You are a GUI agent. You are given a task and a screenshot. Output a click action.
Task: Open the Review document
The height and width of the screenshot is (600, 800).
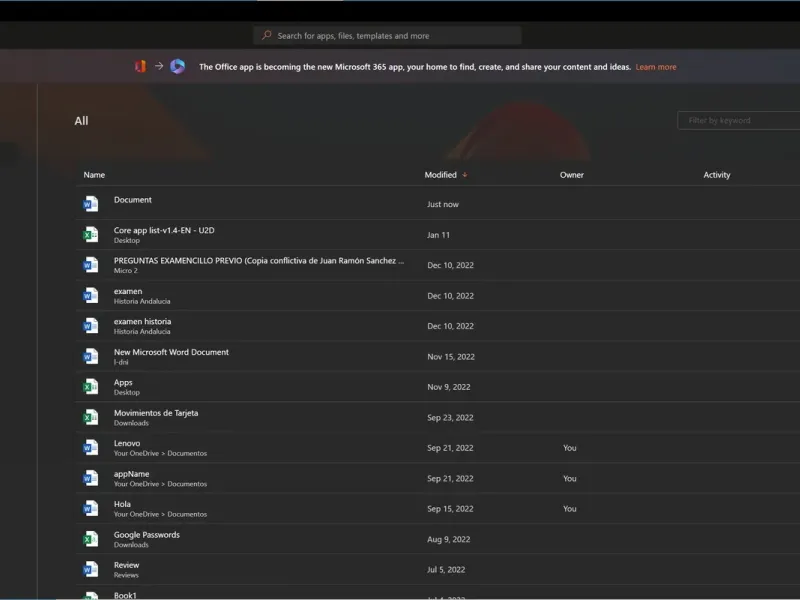tap(127, 565)
